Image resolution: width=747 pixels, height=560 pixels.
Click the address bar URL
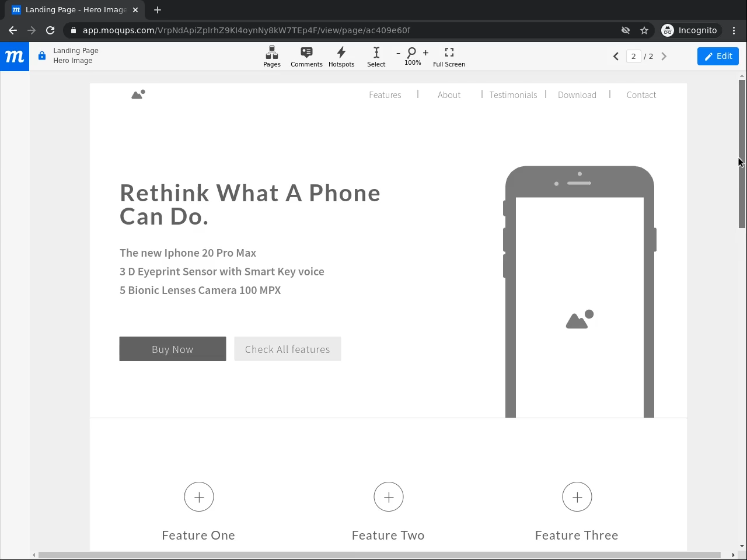point(246,30)
